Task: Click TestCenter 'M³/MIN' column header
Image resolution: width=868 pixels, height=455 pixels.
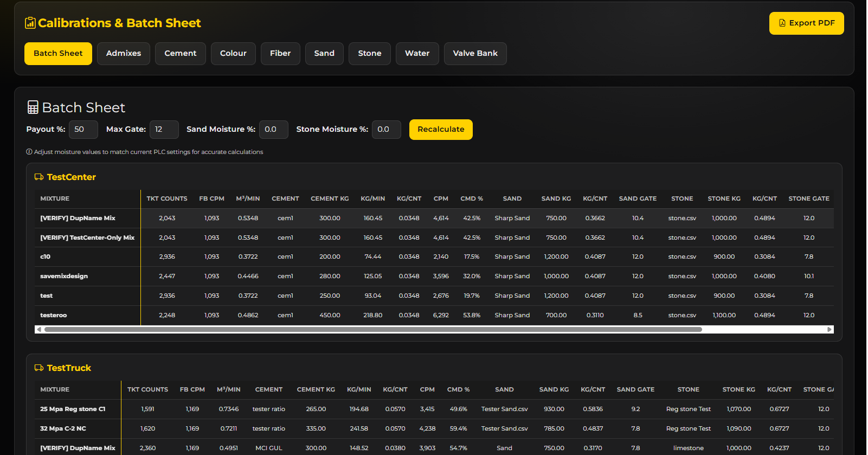Action: (x=248, y=198)
